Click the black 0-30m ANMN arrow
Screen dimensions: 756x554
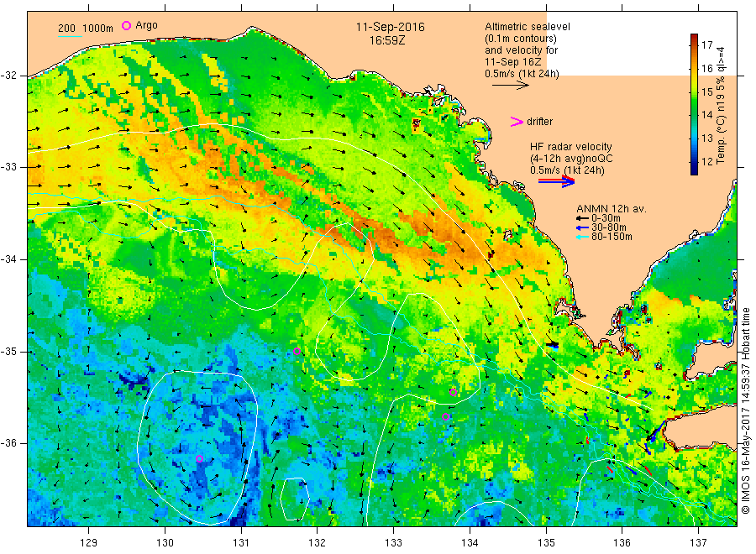(582, 218)
